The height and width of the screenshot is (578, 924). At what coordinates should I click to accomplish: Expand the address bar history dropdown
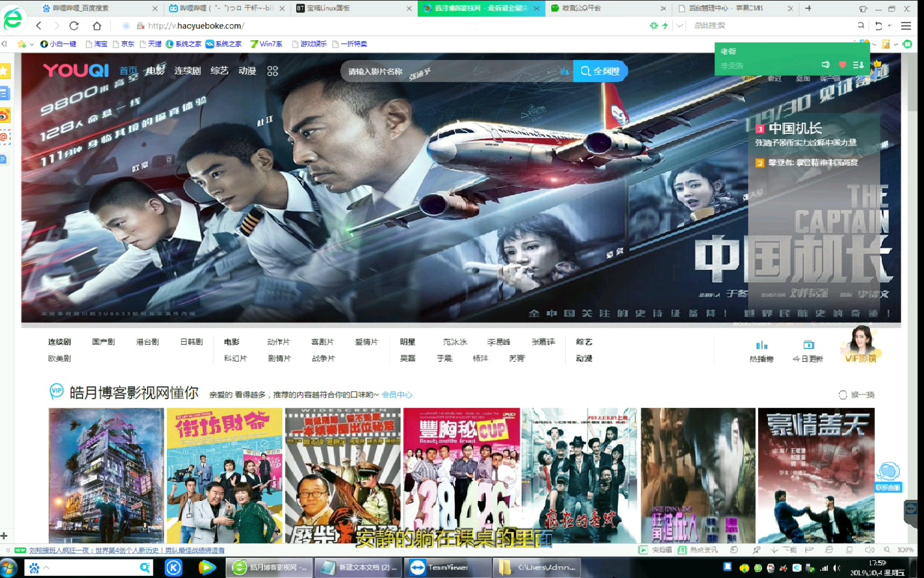680,25
